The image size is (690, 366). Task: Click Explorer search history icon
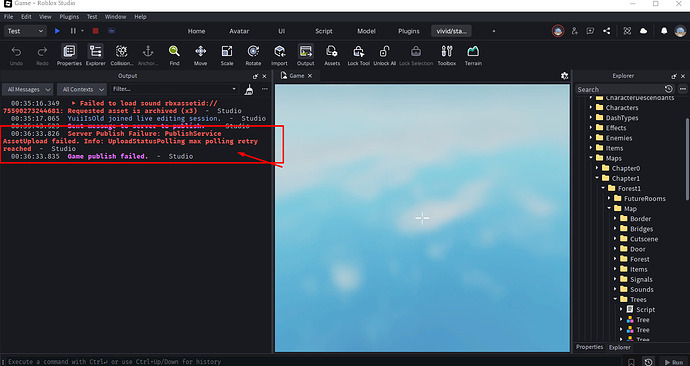[x=668, y=89]
